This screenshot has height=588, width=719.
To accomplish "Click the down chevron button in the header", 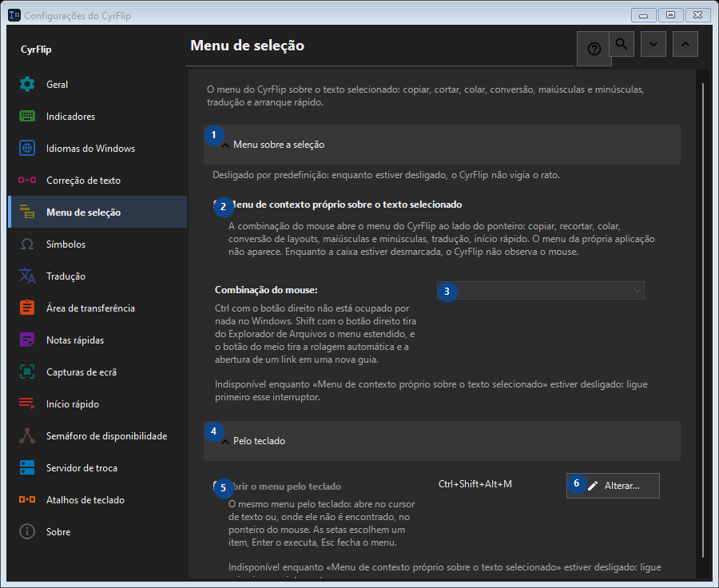I will coord(653,44).
